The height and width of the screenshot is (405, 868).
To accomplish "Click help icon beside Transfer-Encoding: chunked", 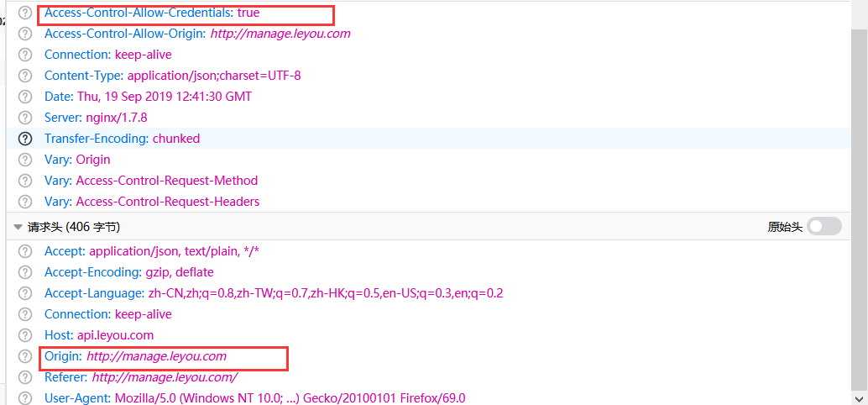I will (x=25, y=139).
